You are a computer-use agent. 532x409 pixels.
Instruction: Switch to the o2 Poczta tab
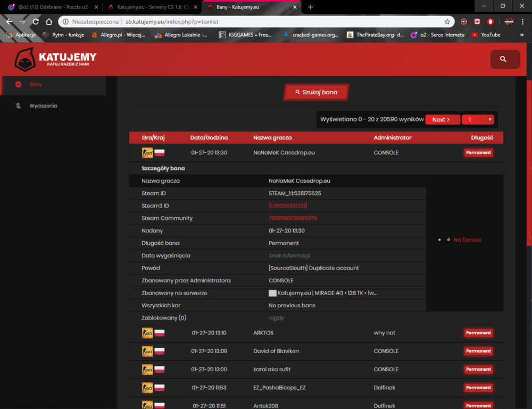coord(53,7)
